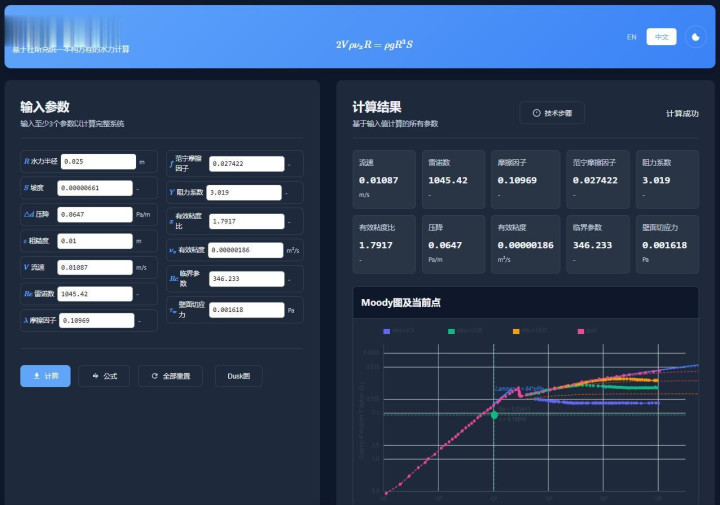
Task: Edit the S 坡度 field showing 0.00000661
Action: tap(95, 188)
